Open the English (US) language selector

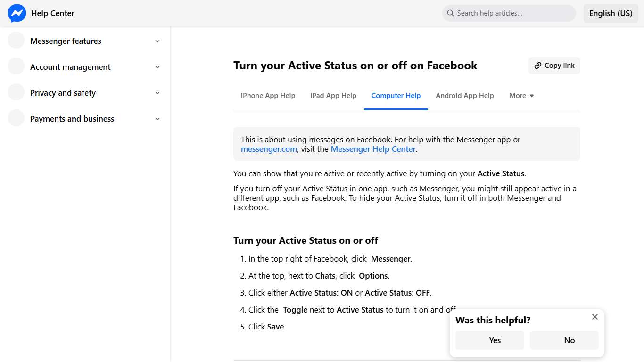point(611,13)
